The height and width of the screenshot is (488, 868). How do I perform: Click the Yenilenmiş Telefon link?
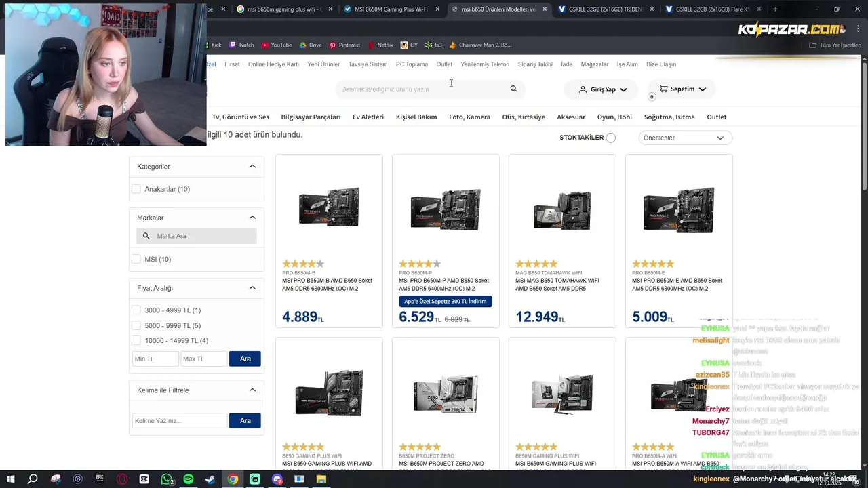coord(485,64)
